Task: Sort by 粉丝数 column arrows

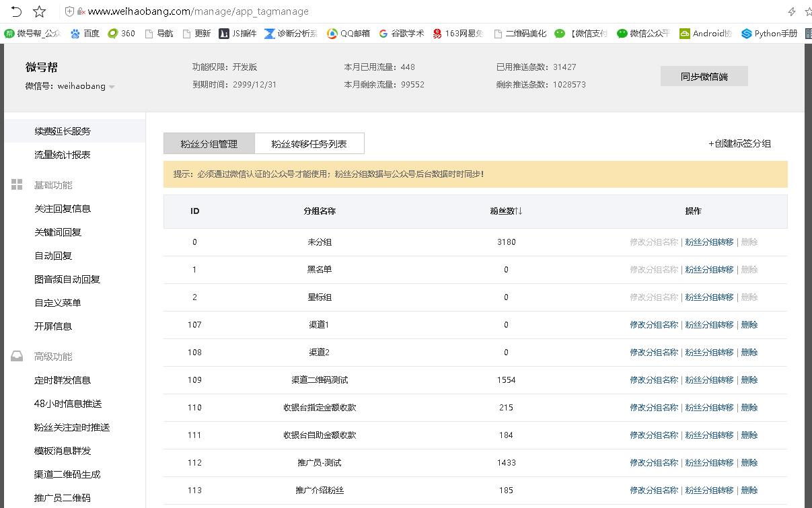Action: tap(519, 211)
